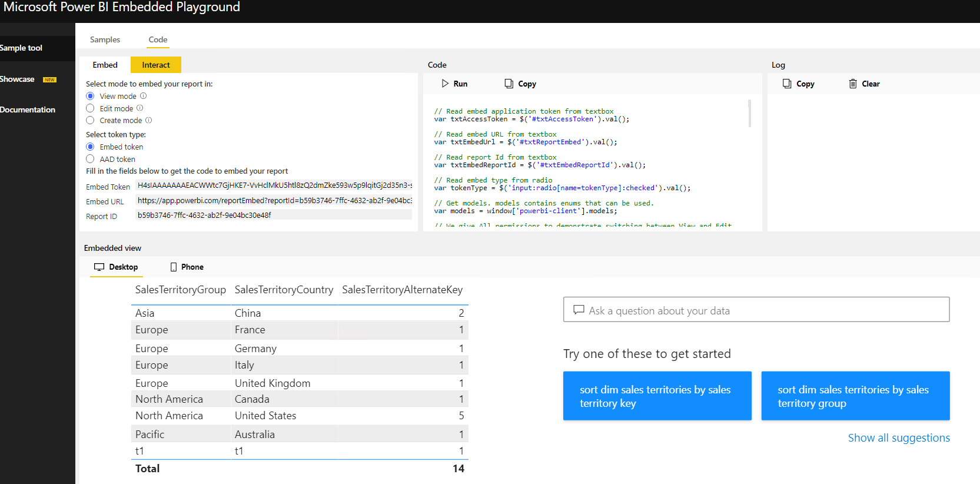Image resolution: width=980 pixels, height=484 pixels.
Task: Click the Embed URL input field
Action: (x=274, y=201)
